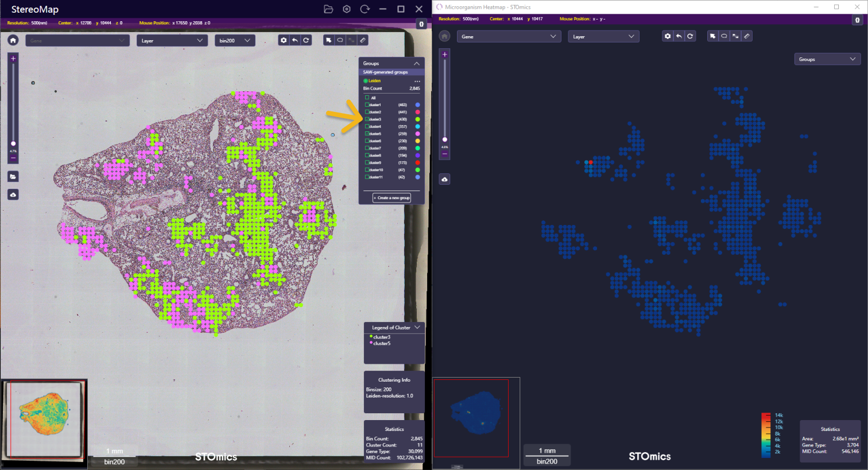Screen dimensions: 868x470
Task: Expand Groups dropdown in Microorganism Heatmap
Action: coord(827,59)
